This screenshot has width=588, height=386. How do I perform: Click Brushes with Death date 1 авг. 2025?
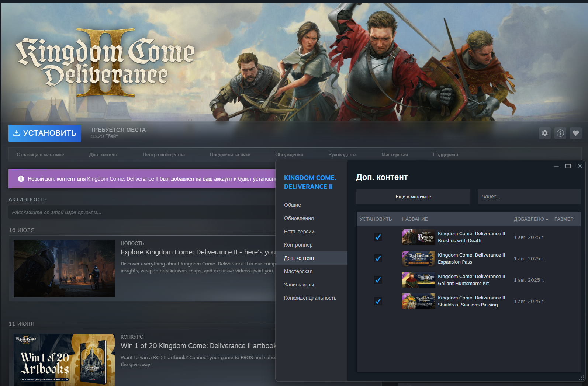[529, 237]
